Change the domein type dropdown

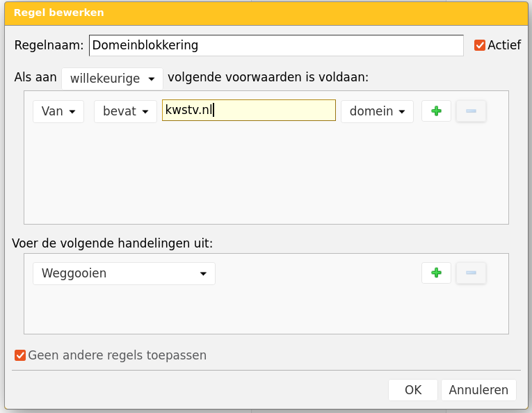coord(377,111)
